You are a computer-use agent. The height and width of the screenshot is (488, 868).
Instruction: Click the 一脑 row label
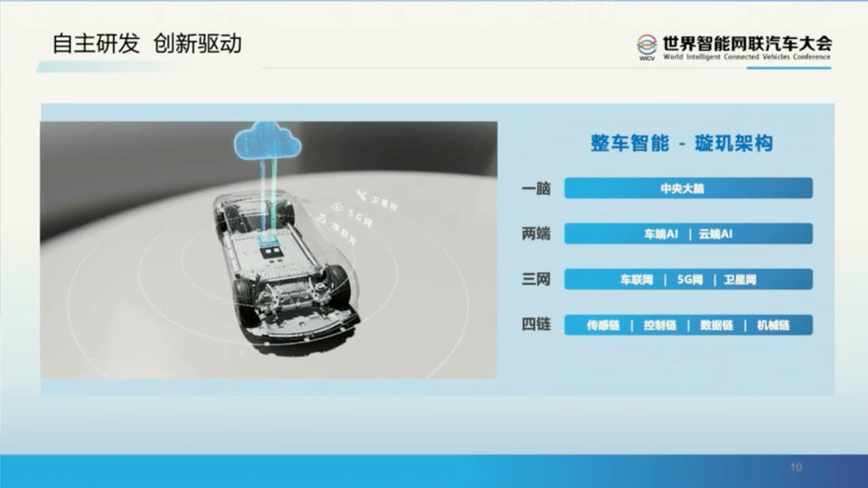pos(536,189)
